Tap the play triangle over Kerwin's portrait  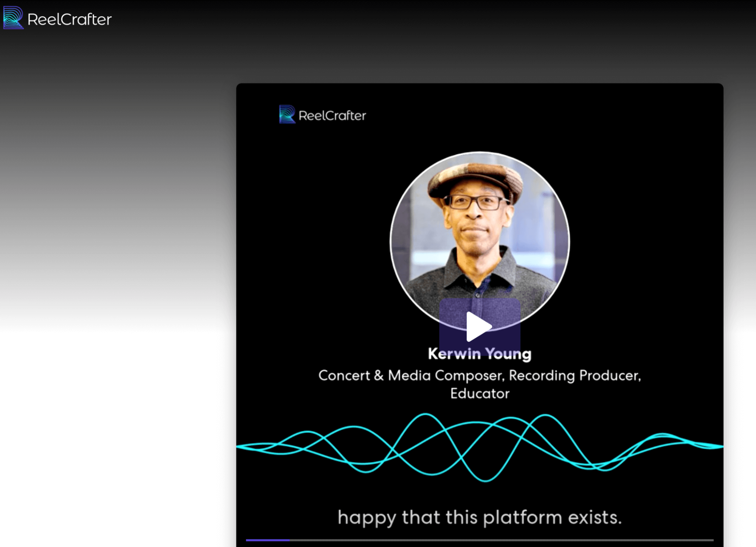click(480, 326)
